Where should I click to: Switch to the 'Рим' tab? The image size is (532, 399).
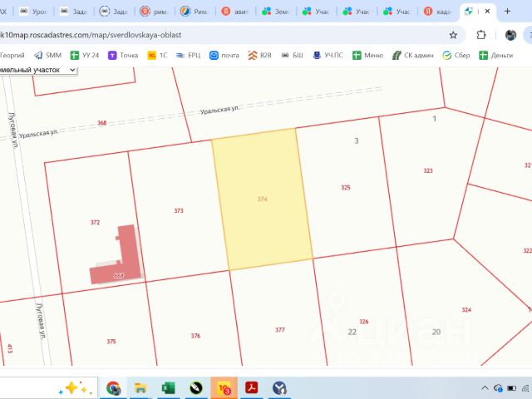click(x=195, y=12)
